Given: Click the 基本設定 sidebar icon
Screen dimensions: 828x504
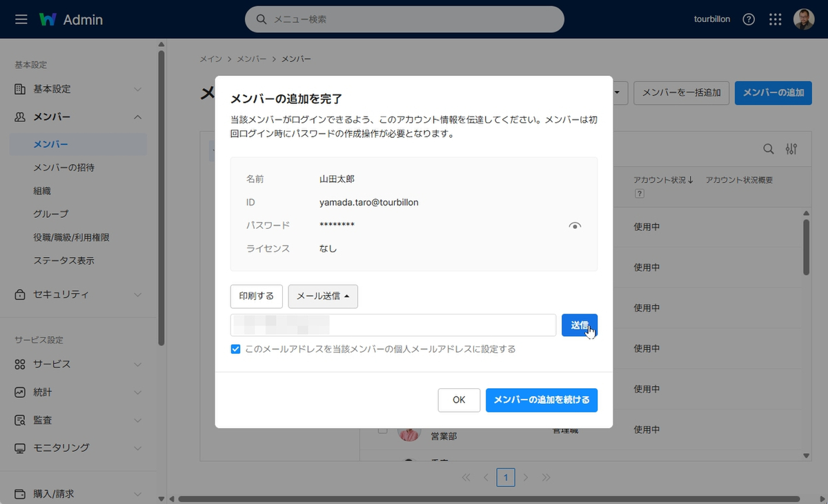Looking at the screenshot, I should click(20, 89).
